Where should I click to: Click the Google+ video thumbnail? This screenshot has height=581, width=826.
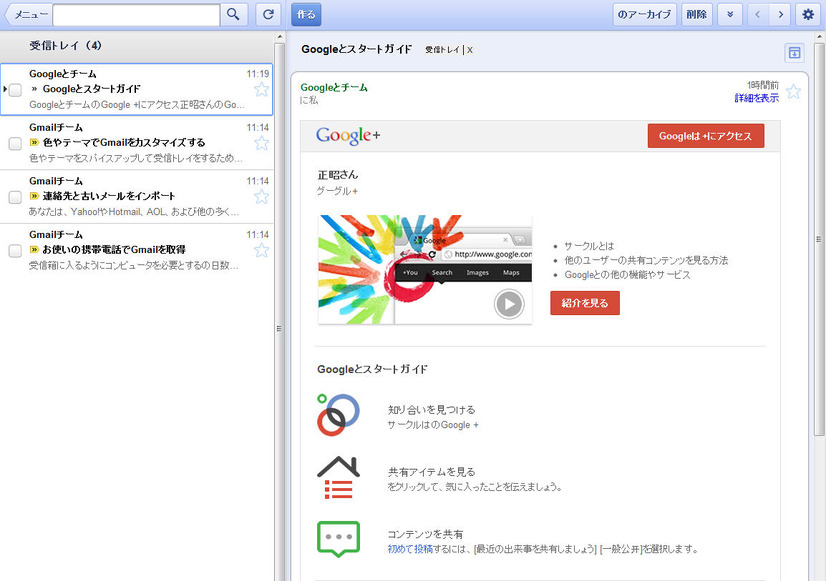point(425,269)
